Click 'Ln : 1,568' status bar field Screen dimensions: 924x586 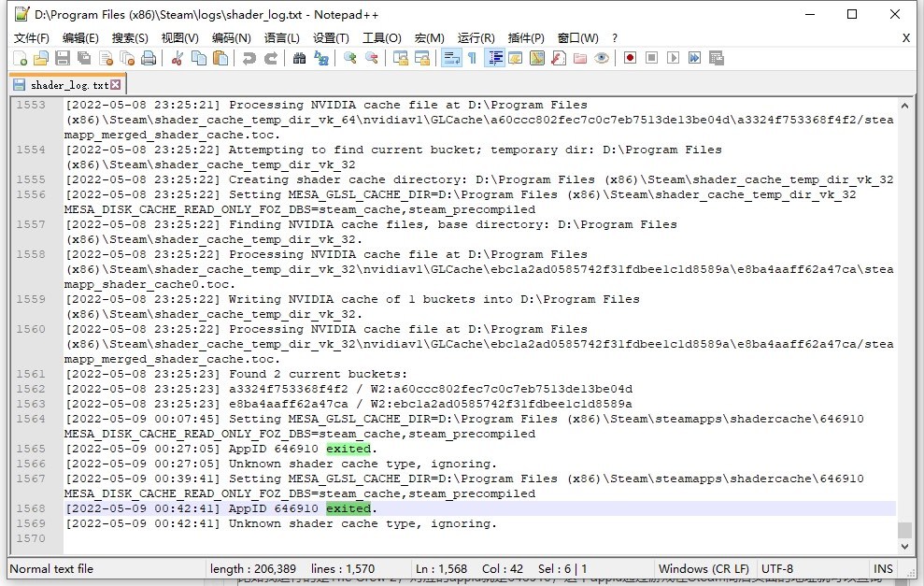[x=441, y=569]
